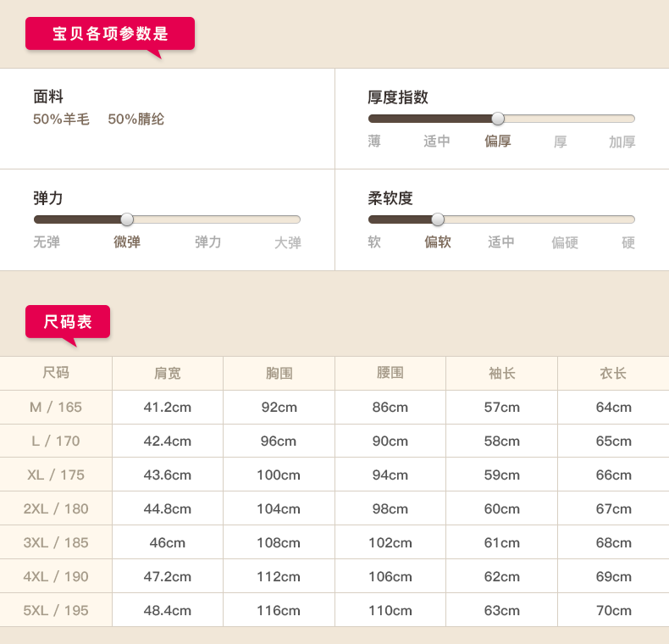Click the 肩宽 column header
The width and height of the screenshot is (669, 644).
coord(167,373)
